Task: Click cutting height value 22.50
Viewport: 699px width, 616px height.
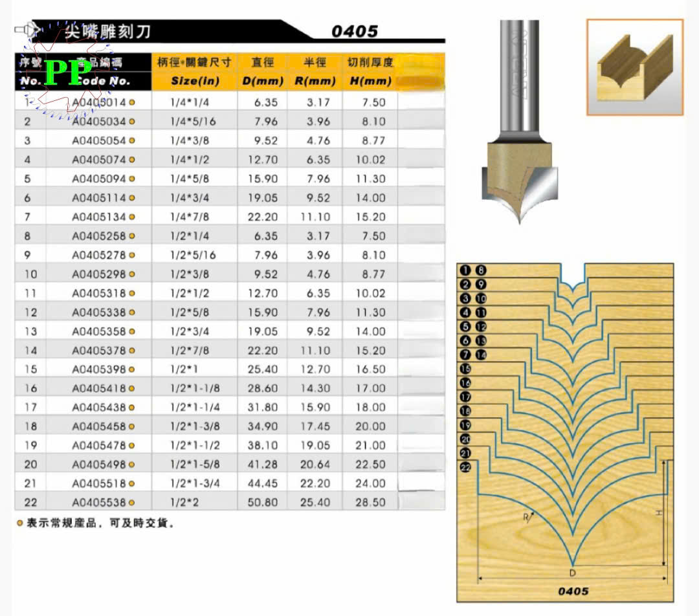Action: click(370, 465)
